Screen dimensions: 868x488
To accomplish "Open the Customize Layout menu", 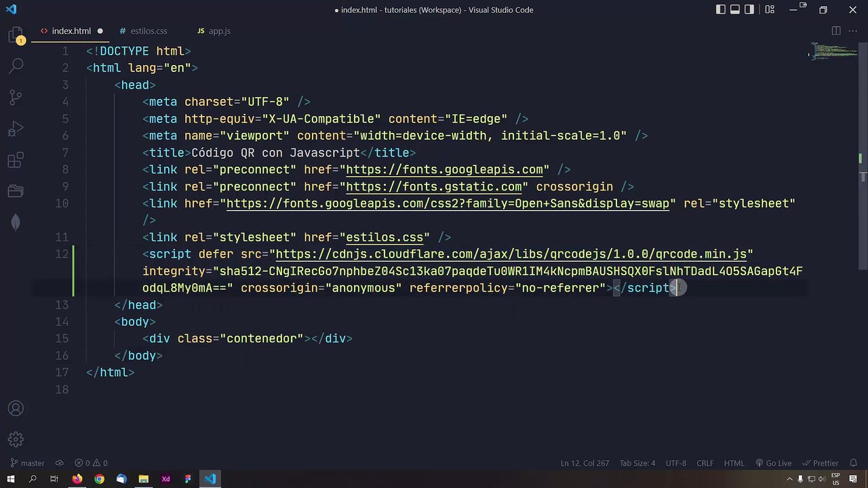I will click(770, 9).
